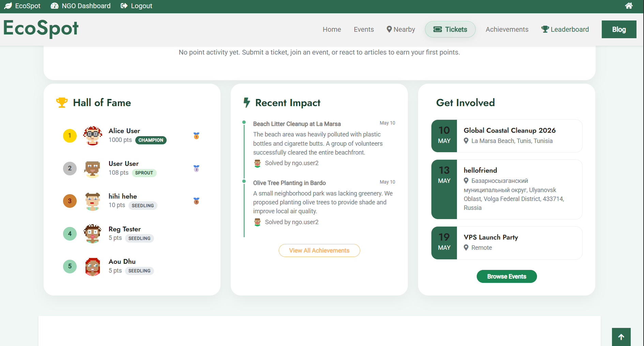
Task: Click La Marsa Beach location pin icon
Action: (x=466, y=141)
